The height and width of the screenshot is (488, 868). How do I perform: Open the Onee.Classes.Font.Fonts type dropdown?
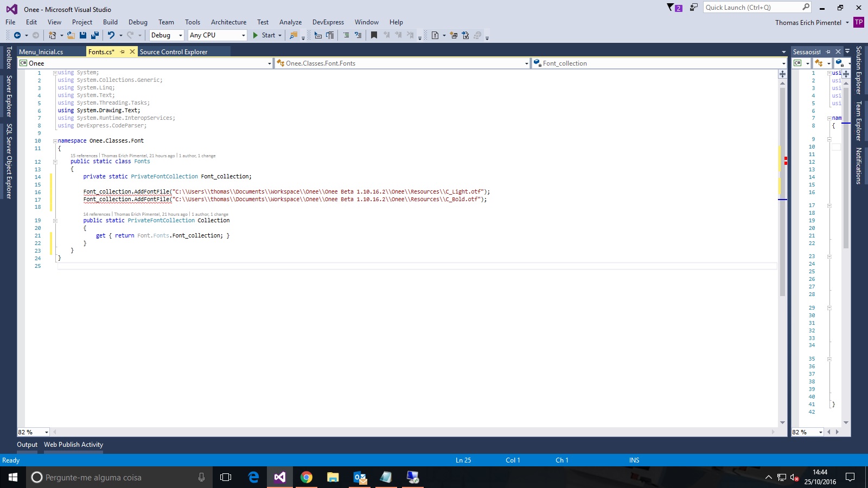coord(402,63)
